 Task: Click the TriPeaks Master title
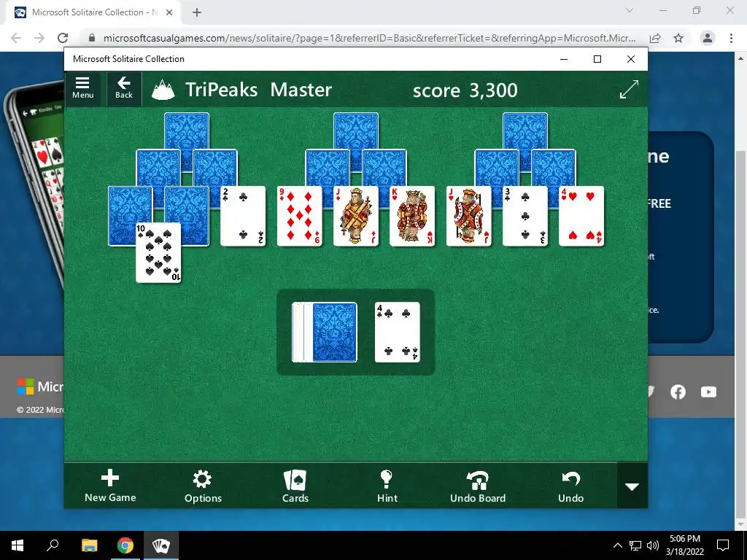click(x=258, y=90)
